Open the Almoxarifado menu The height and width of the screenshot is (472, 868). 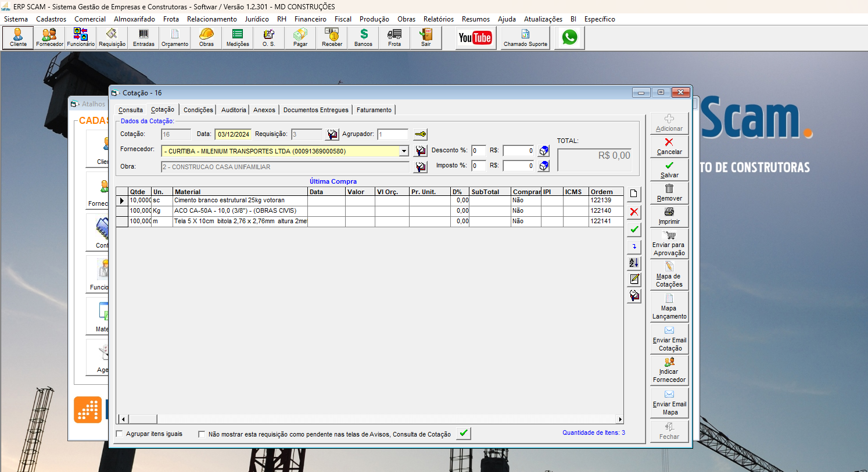point(134,19)
